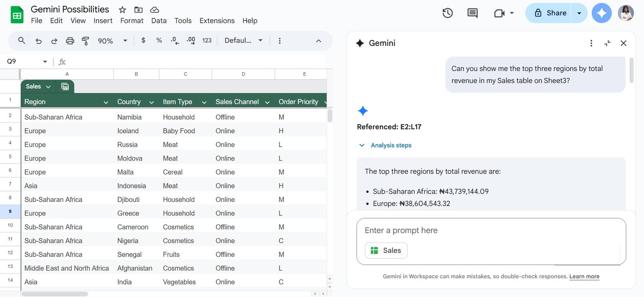
Task: Click the paint format roller icon
Action: pos(85,41)
